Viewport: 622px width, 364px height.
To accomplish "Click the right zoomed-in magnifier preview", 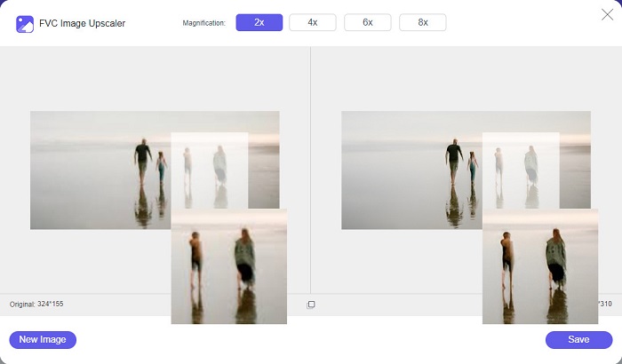I will point(539,266).
